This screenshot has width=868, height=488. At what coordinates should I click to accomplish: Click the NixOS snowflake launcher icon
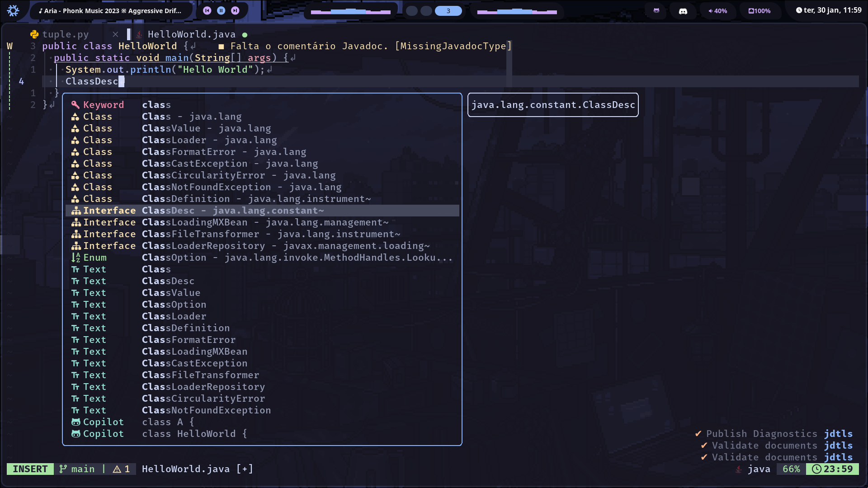click(13, 10)
